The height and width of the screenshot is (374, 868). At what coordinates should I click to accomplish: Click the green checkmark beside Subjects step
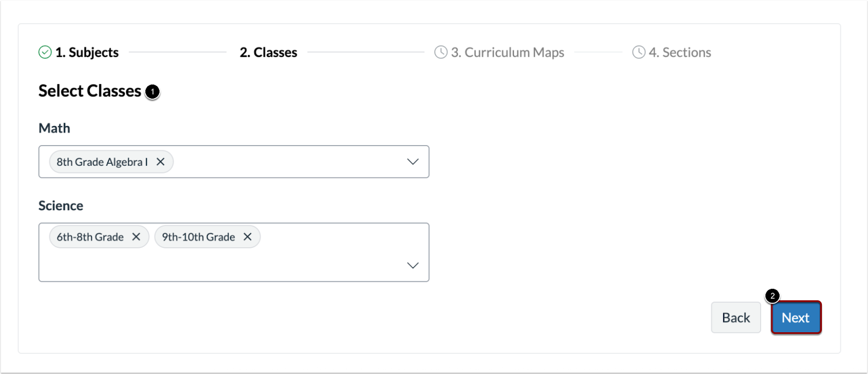tap(46, 52)
